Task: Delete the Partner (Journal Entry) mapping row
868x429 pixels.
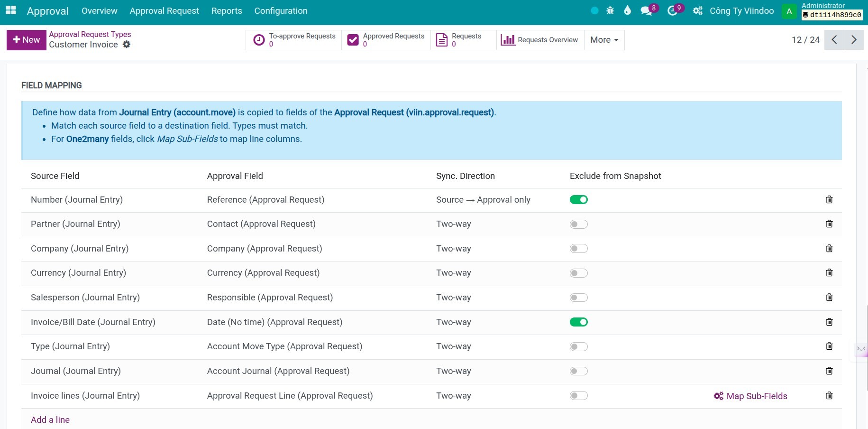Action: 829,224
